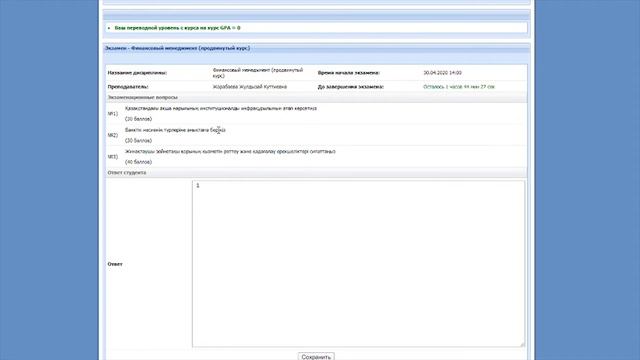Click the discipline name value Финансовый менеджмент
Image resolution: width=640 pixels, height=360 pixels.
click(258, 73)
